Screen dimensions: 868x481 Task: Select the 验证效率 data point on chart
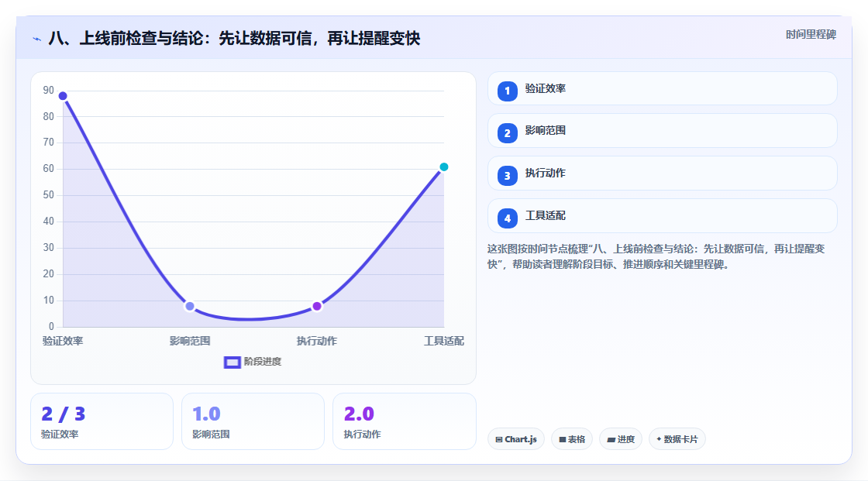[63, 96]
